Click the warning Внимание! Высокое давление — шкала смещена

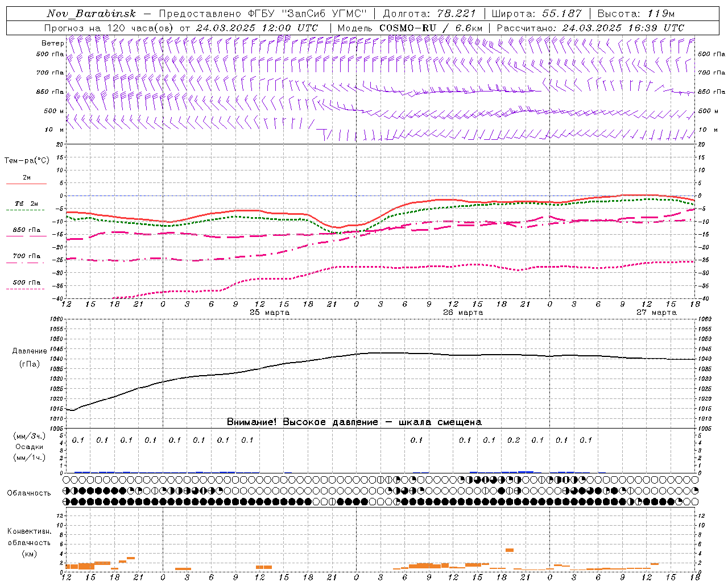click(354, 422)
